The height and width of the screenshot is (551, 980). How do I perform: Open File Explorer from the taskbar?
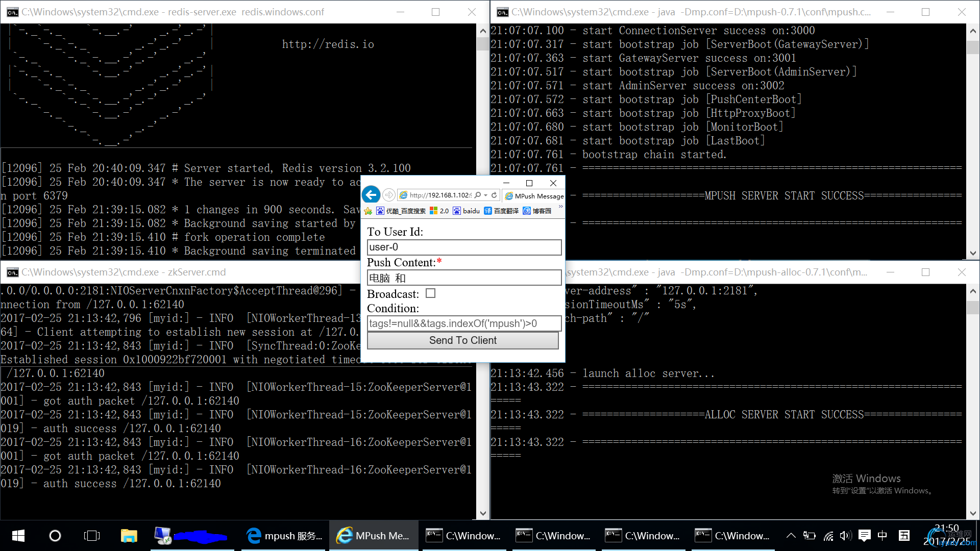[129, 536]
